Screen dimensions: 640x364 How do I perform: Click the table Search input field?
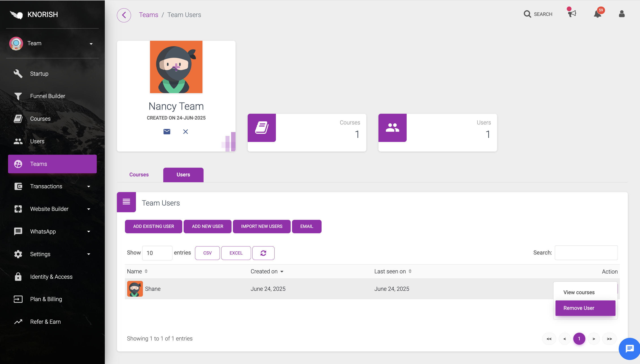click(586, 253)
